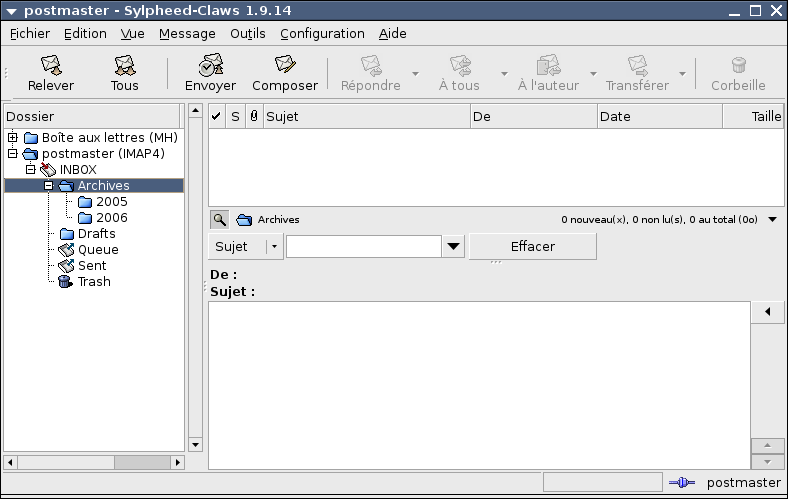Open the Aide menu

(x=392, y=34)
